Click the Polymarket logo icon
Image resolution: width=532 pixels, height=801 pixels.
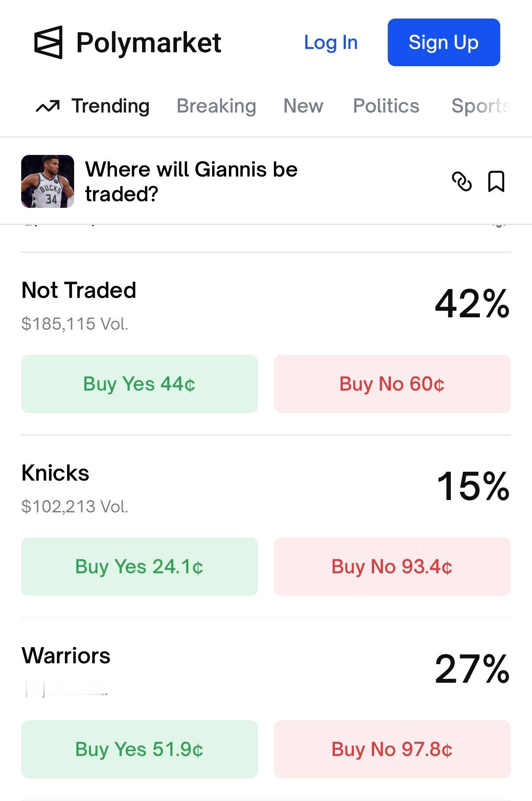click(x=49, y=42)
